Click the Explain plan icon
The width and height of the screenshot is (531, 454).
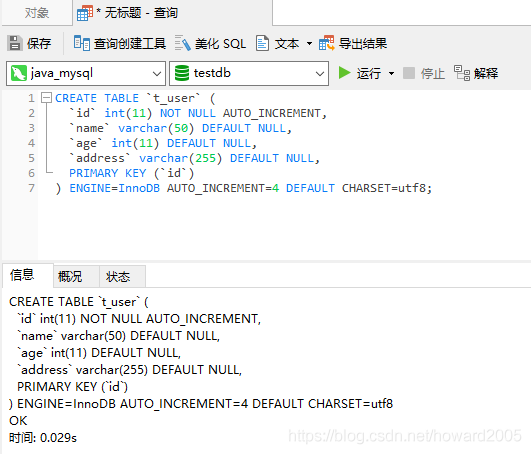click(x=462, y=73)
